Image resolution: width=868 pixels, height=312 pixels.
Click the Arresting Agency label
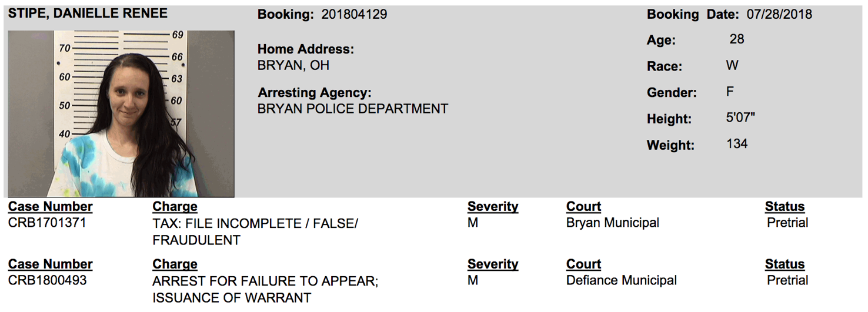315,93
